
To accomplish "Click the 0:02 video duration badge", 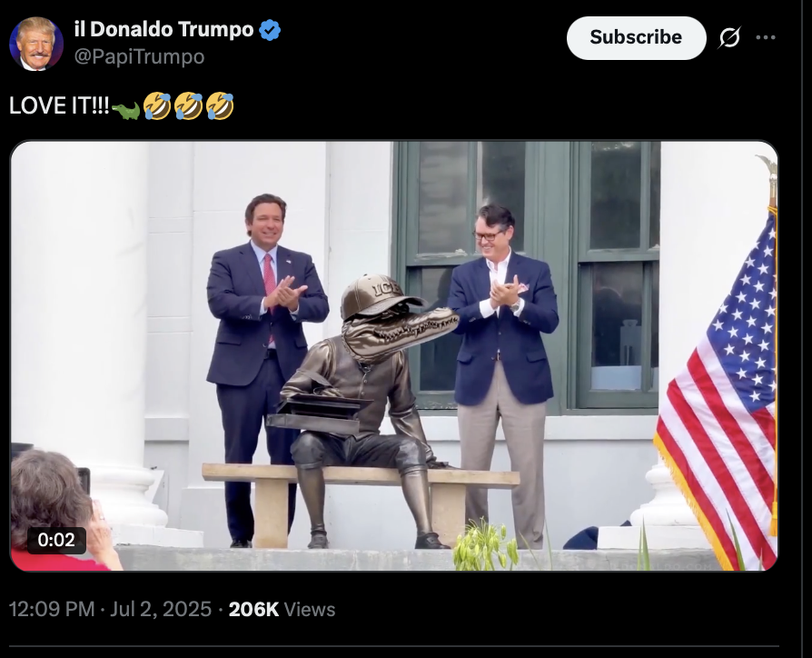I will 56,540.
